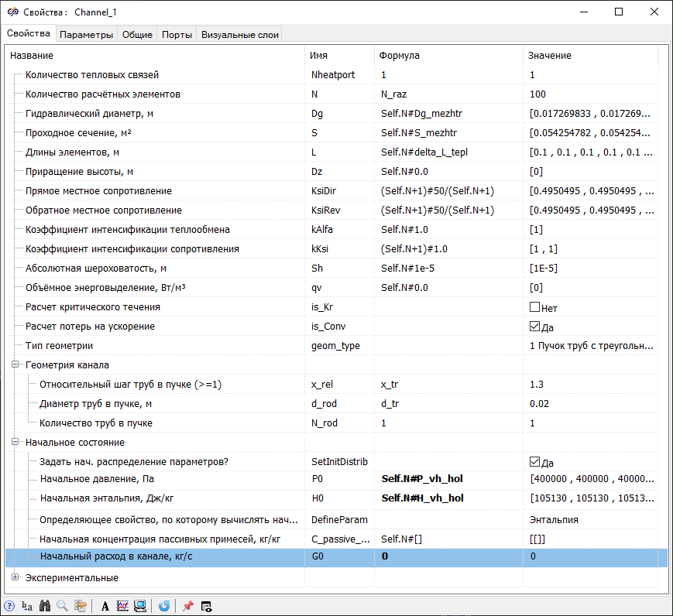Click the red pushpin icon
673x616 pixels.
pyautogui.click(x=188, y=606)
